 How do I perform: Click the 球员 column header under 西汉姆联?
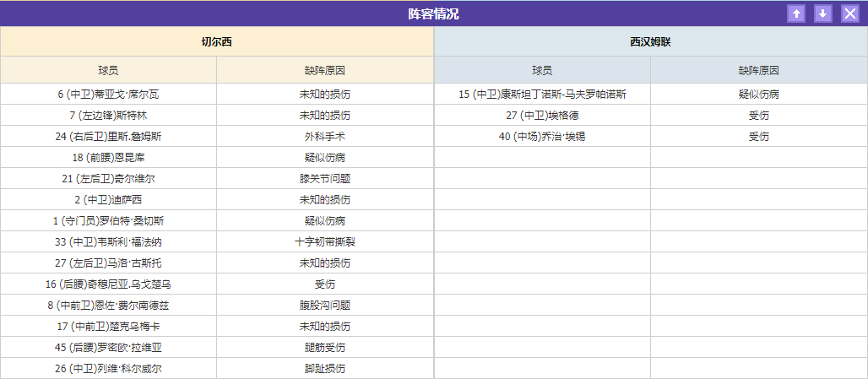point(542,70)
